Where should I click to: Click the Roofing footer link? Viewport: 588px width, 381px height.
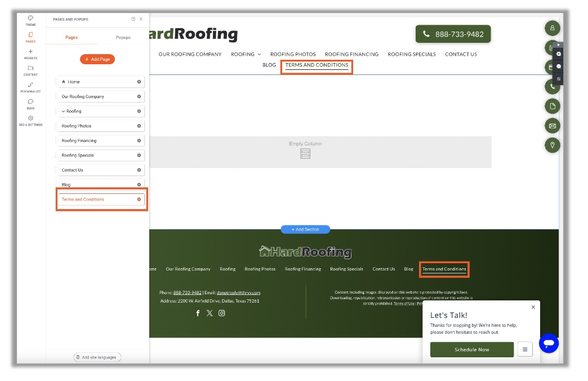coord(228,269)
